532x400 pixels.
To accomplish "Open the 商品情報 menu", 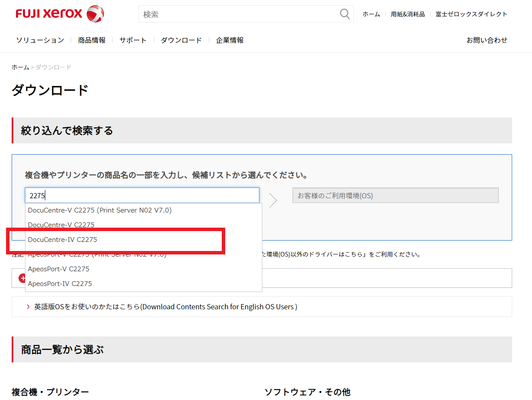I will pyautogui.click(x=91, y=40).
